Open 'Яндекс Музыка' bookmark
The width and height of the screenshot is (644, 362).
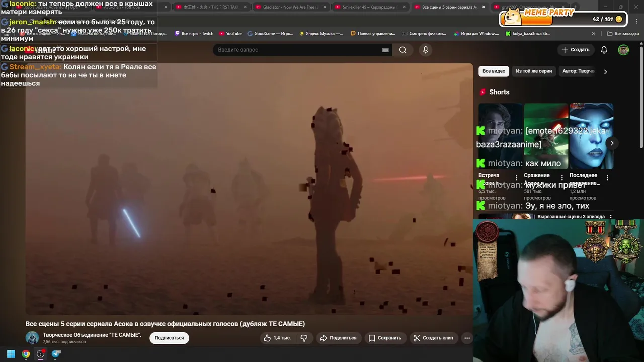(321, 34)
